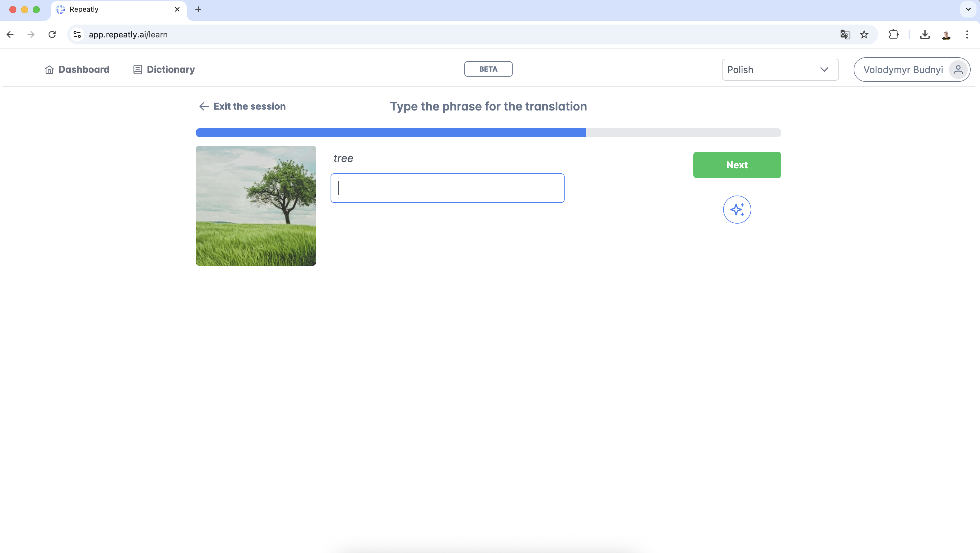The height and width of the screenshot is (553, 980).
Task: Click the BETA badge
Action: coord(488,69)
